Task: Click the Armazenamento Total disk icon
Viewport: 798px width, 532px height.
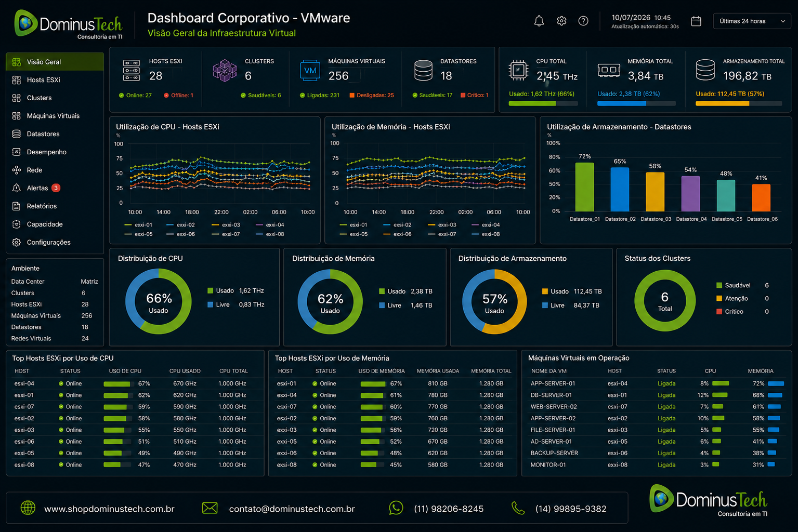Action: pos(705,70)
